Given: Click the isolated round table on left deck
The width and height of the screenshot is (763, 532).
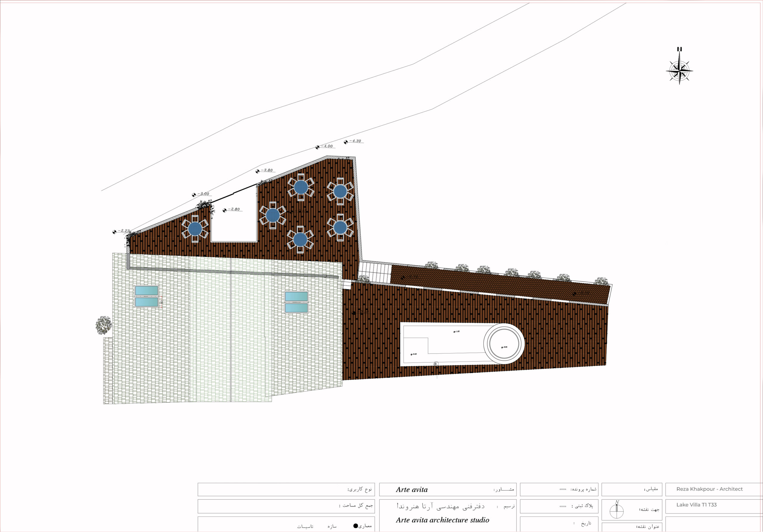Looking at the screenshot, I should point(195,229).
